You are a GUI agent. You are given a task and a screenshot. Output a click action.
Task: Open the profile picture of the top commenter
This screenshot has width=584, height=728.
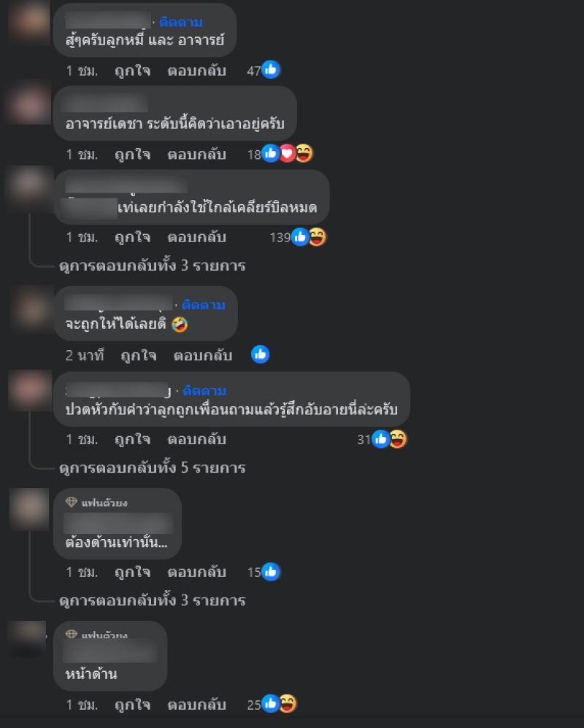28,22
